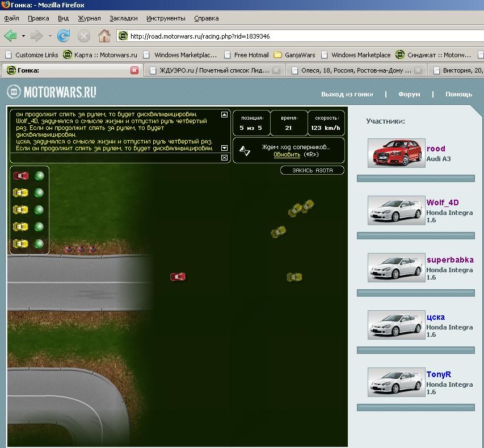Open the Карта :: Motorwars.ru bookmark
This screenshot has height=448, width=484.
tap(100, 55)
